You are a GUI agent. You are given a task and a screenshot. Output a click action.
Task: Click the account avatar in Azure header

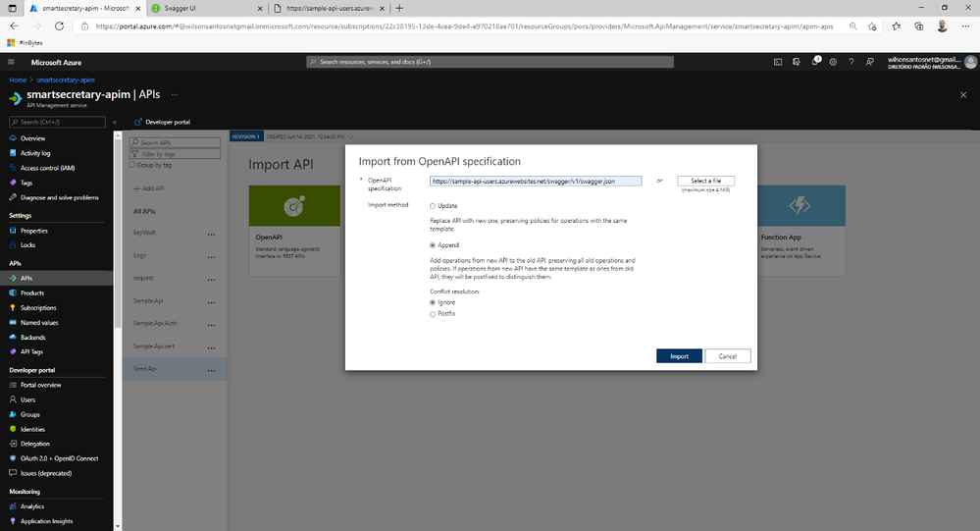[970, 62]
